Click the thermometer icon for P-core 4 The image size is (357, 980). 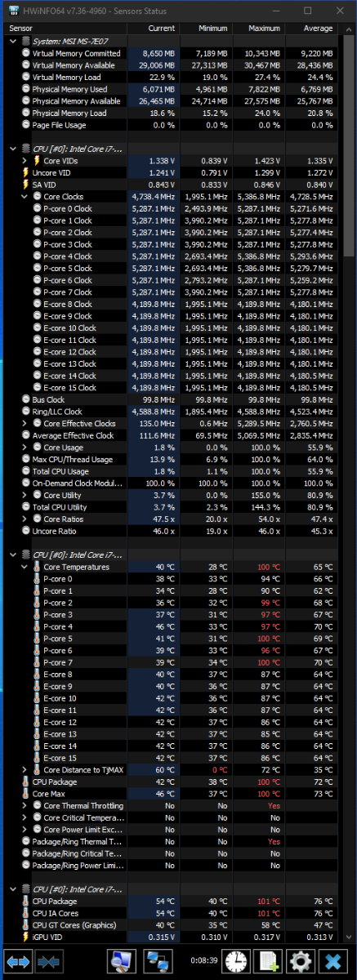(37, 626)
